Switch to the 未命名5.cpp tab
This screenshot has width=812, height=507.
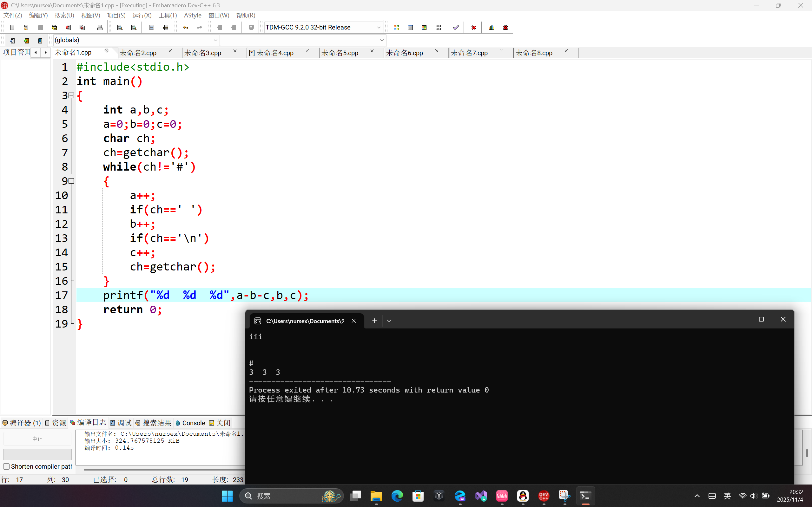click(x=340, y=53)
